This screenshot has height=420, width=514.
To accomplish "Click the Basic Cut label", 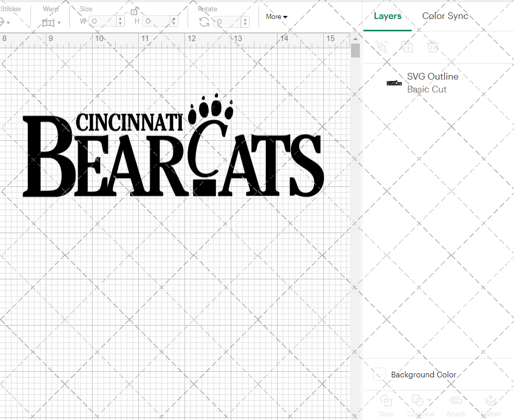I will 427,89.
